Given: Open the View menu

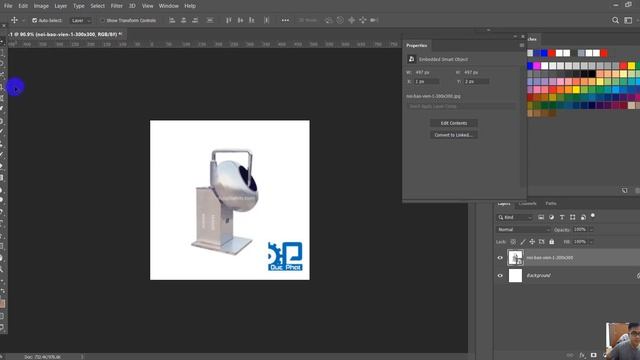Looking at the screenshot, I should point(147,6).
